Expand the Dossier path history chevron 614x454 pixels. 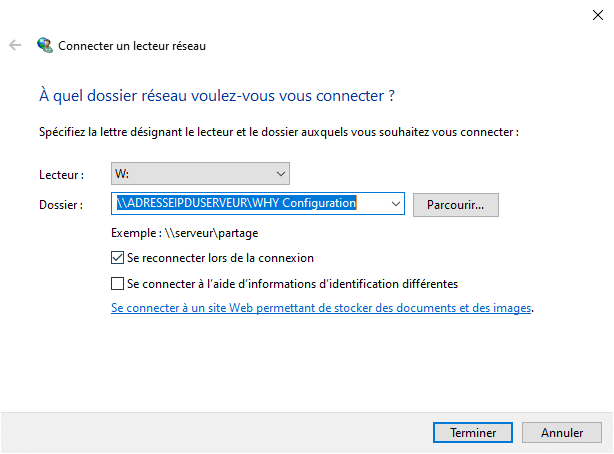[x=395, y=204]
